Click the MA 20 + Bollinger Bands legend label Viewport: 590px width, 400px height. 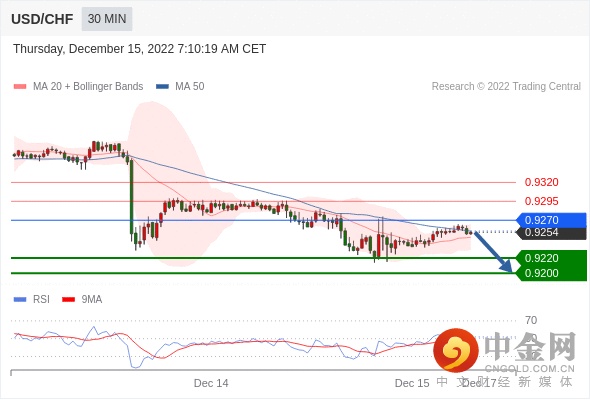[88, 87]
